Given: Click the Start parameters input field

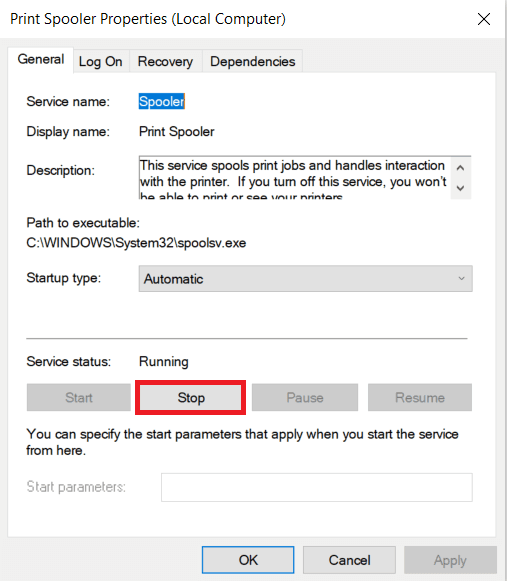Looking at the screenshot, I should 317,487.
